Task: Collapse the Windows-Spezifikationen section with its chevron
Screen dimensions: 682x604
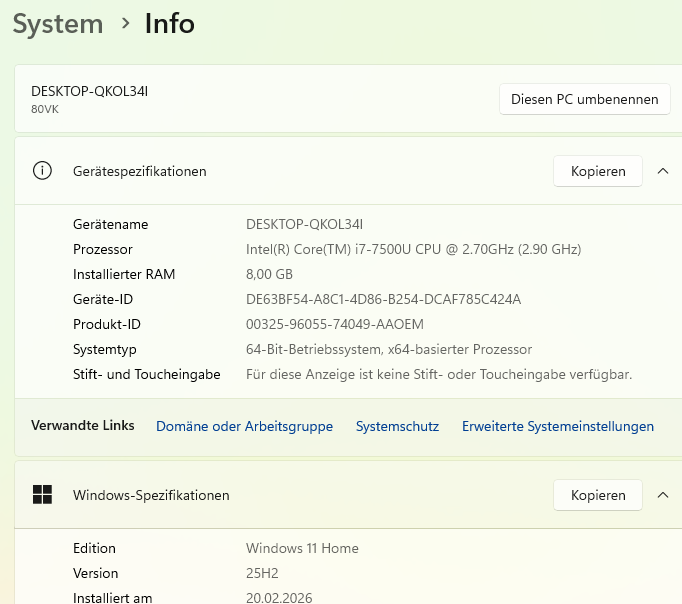Action: [x=662, y=495]
